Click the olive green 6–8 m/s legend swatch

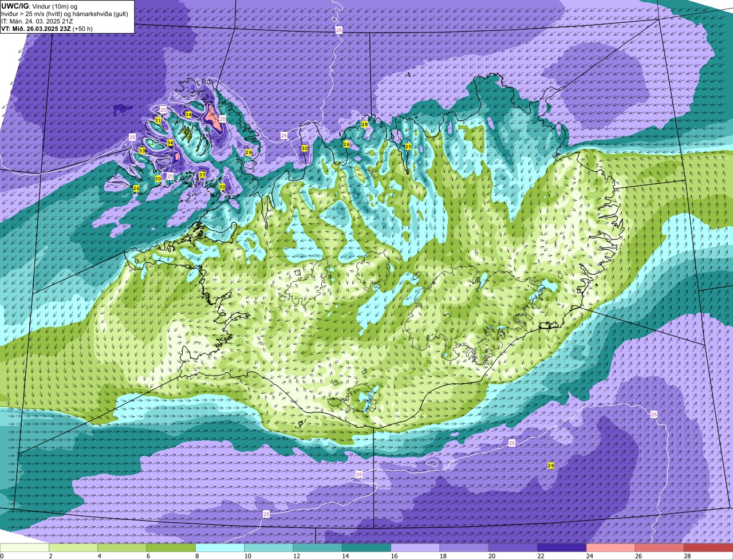171,547
